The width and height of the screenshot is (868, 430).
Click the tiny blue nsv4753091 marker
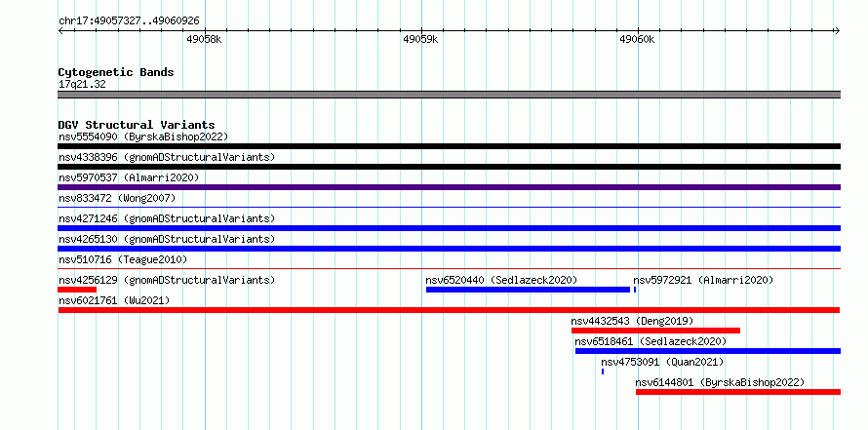pos(603,371)
